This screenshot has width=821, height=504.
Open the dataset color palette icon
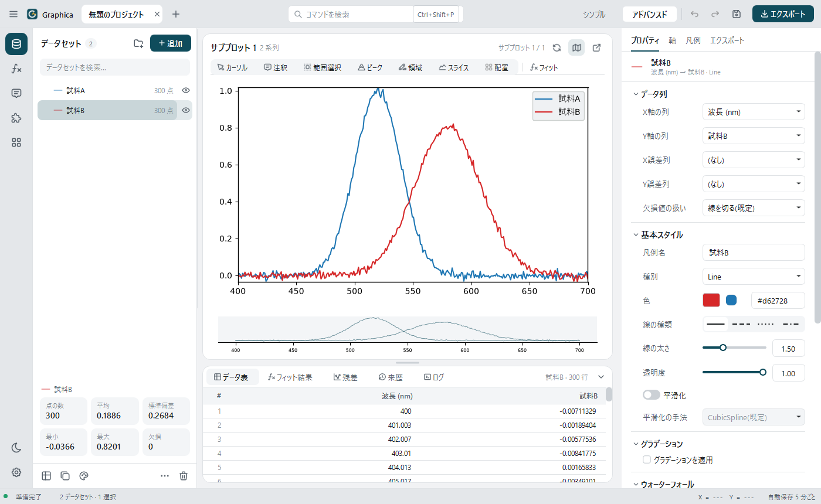pos(83,476)
